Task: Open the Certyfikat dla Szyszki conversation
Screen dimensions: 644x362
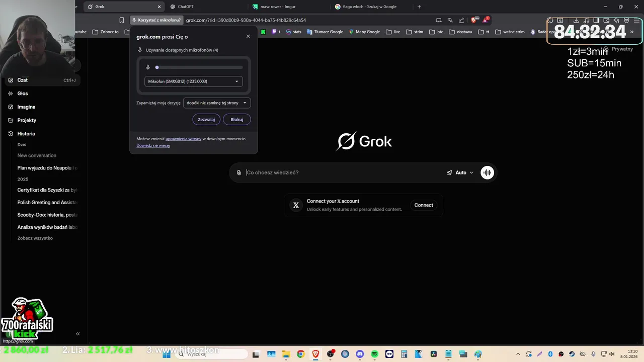Action: point(47,190)
